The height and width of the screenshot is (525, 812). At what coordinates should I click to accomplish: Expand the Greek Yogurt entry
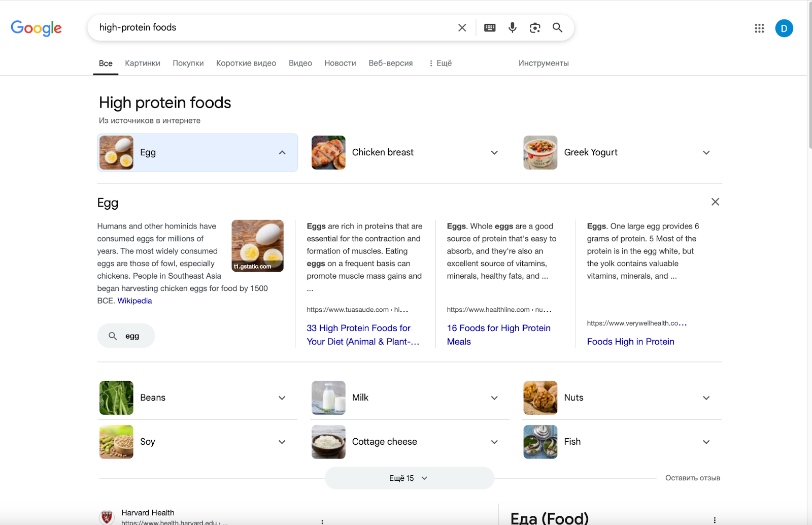point(706,152)
